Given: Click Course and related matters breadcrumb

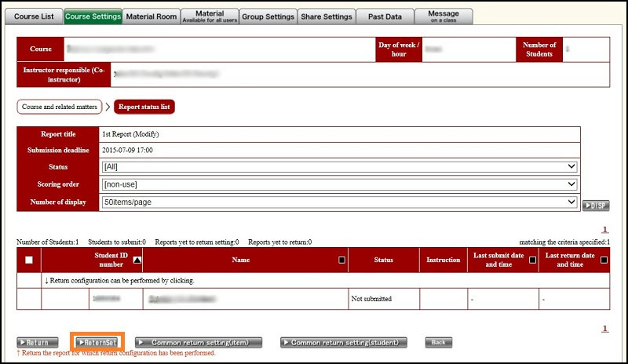Looking at the screenshot, I should (59, 107).
